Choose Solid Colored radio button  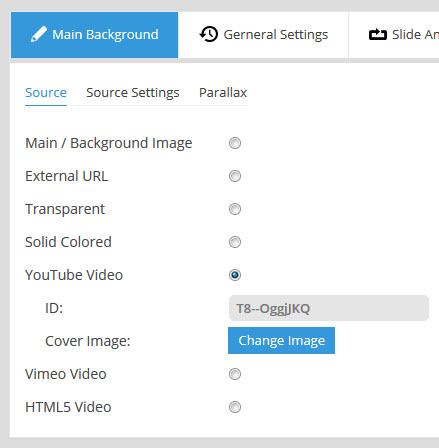tap(235, 242)
